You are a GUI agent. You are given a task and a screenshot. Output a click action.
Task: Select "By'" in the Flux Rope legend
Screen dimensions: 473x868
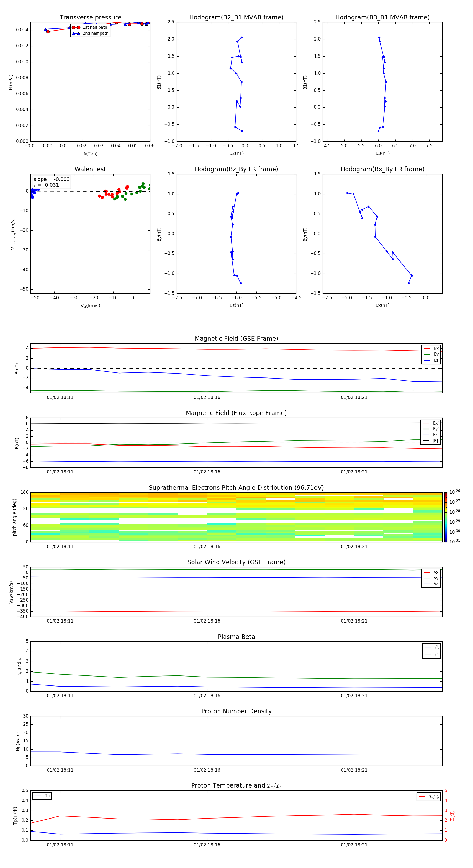click(x=431, y=429)
